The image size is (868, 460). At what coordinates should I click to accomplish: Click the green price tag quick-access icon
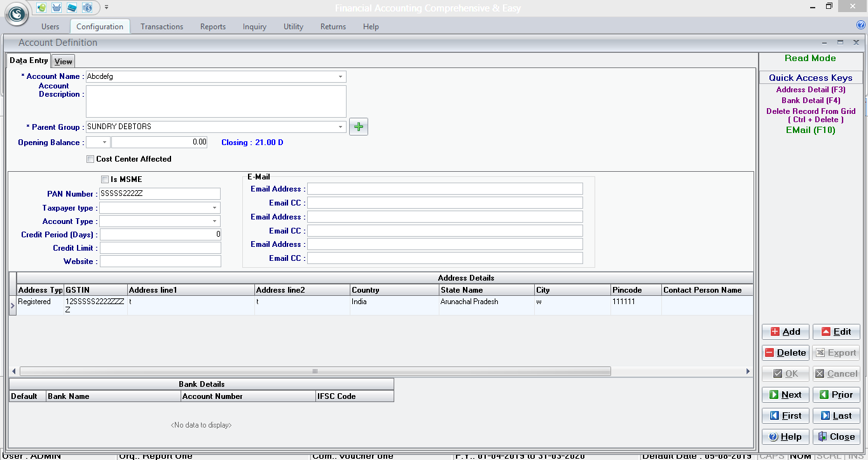coord(41,8)
